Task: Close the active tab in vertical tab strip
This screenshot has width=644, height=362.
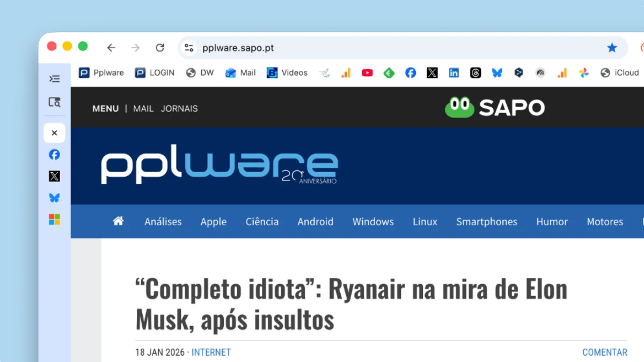Action: click(54, 133)
